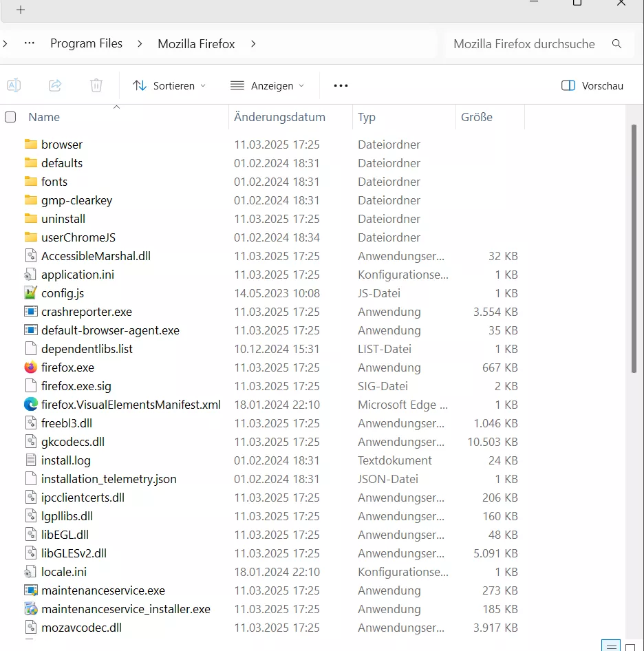Screen dimensions: 644x651
Task: Click the Program Files breadcrumb
Action: pyautogui.click(x=87, y=43)
